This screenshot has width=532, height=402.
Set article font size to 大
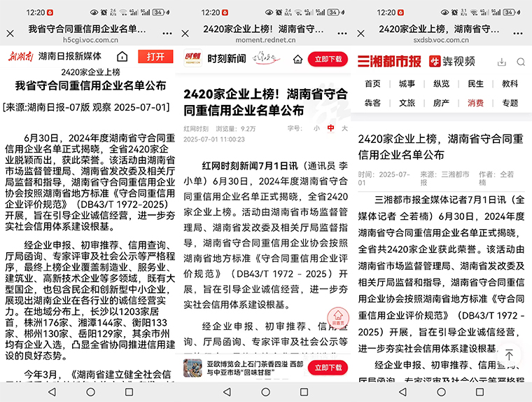344,129
